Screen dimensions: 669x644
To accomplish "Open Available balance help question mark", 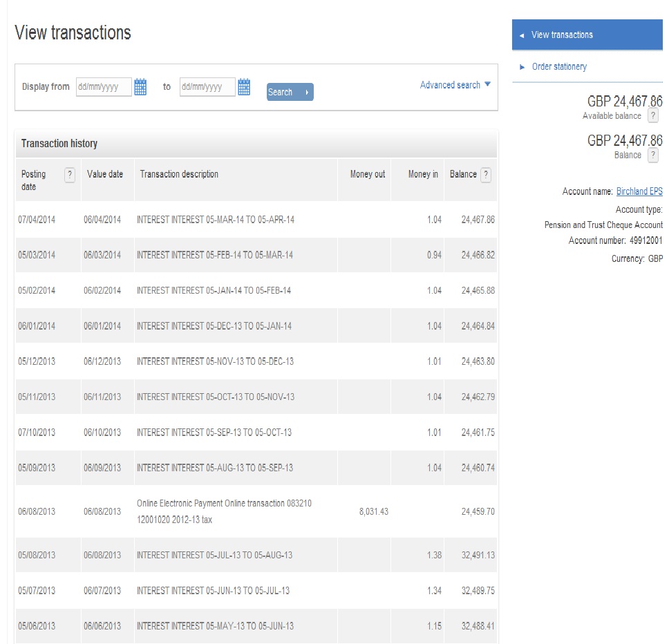I will point(653,115).
